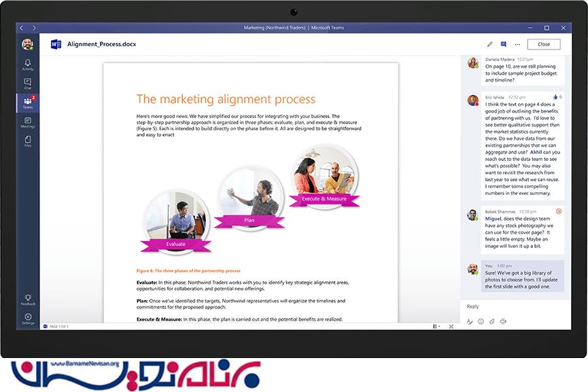Click the pencil edit document icon

tap(489, 44)
